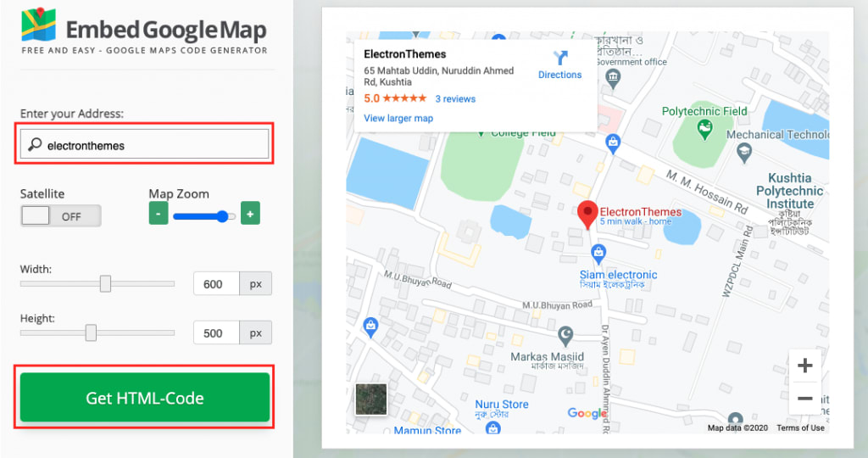Click the ElectronThemes title in info card
This screenshot has width=868, height=458.
[x=404, y=54]
